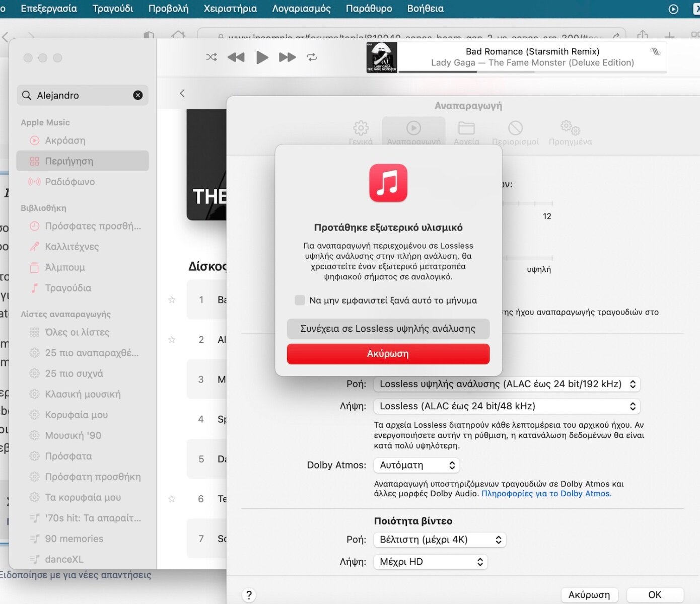700x604 pixels.
Task: Go back with the chevron in Music window
Action: click(x=182, y=93)
